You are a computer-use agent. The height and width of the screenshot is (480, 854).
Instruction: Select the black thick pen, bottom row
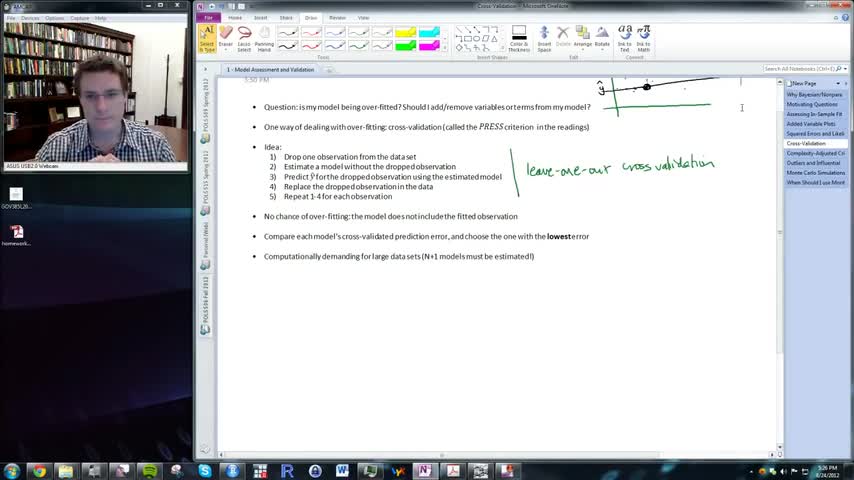tap(288, 46)
